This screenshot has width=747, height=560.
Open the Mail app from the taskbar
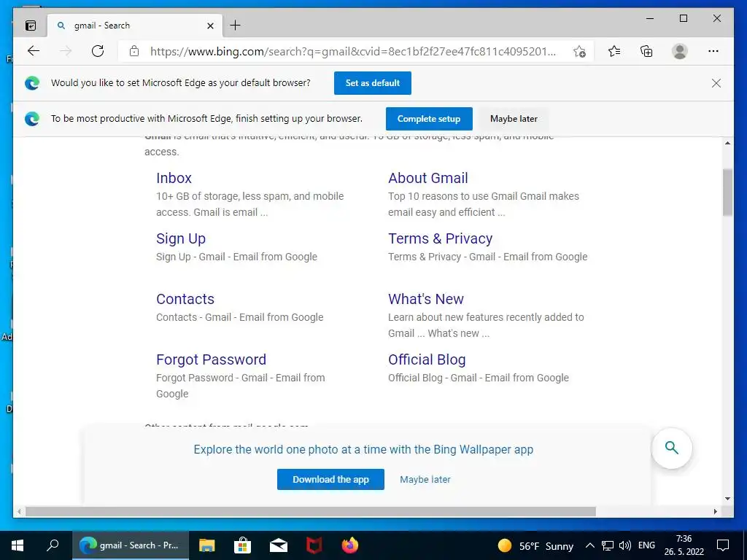[x=278, y=545]
